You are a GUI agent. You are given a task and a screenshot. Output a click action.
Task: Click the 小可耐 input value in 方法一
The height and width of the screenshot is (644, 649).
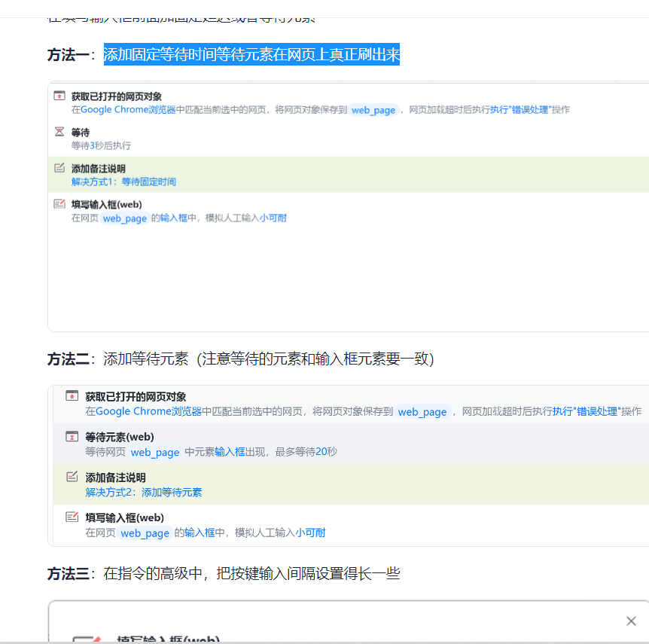(273, 218)
